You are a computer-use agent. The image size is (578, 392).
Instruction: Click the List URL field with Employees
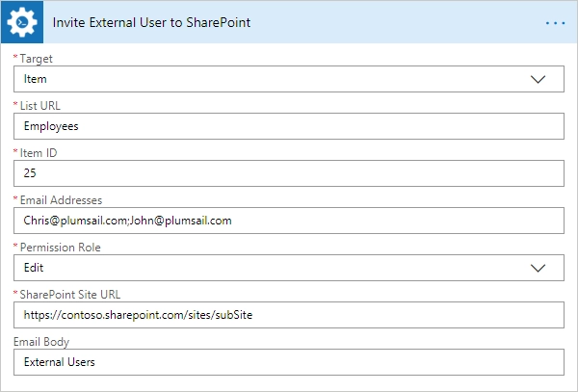pos(289,126)
